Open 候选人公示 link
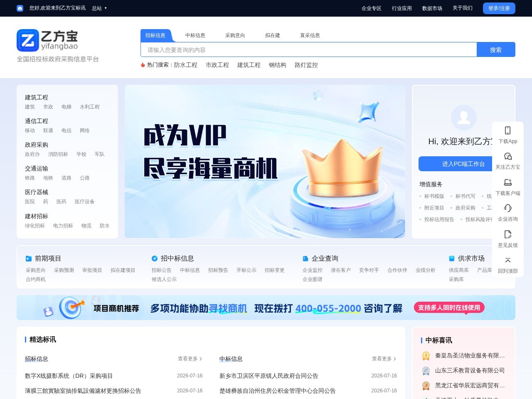Viewport: 532px width, 399px height. click(164, 279)
